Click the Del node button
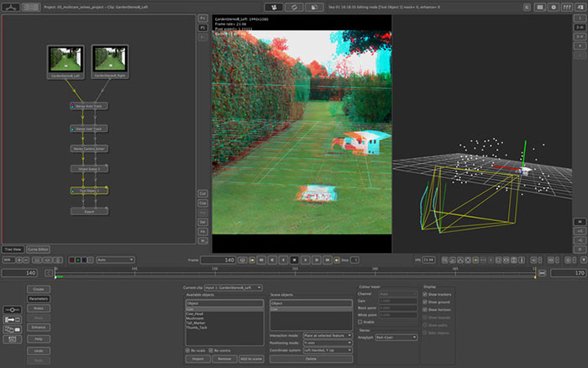This screenshot has width=588, height=368. [x=202, y=222]
